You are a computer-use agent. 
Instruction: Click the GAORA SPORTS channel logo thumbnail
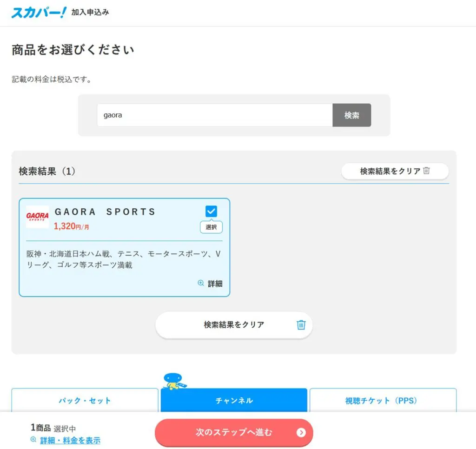(37, 217)
